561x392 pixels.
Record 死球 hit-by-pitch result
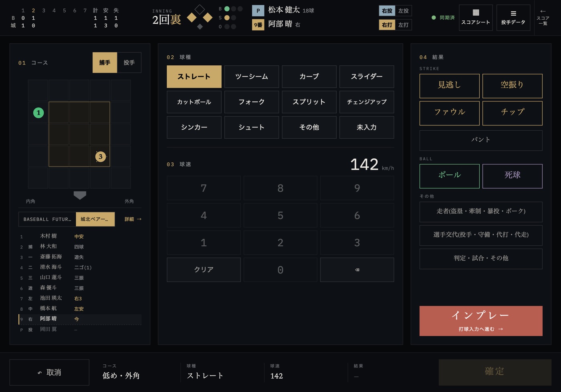pos(513,176)
